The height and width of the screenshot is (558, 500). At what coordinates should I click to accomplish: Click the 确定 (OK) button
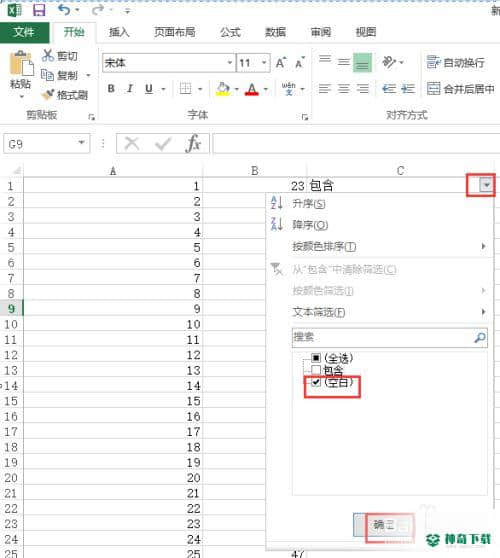point(384,525)
